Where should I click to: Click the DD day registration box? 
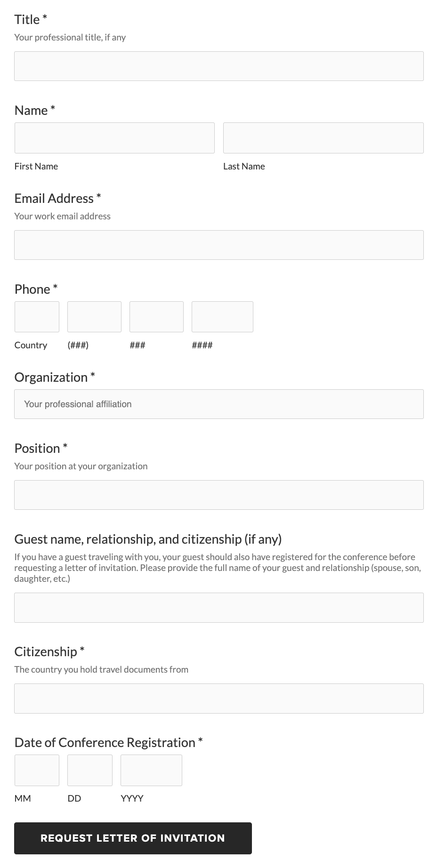[89, 770]
